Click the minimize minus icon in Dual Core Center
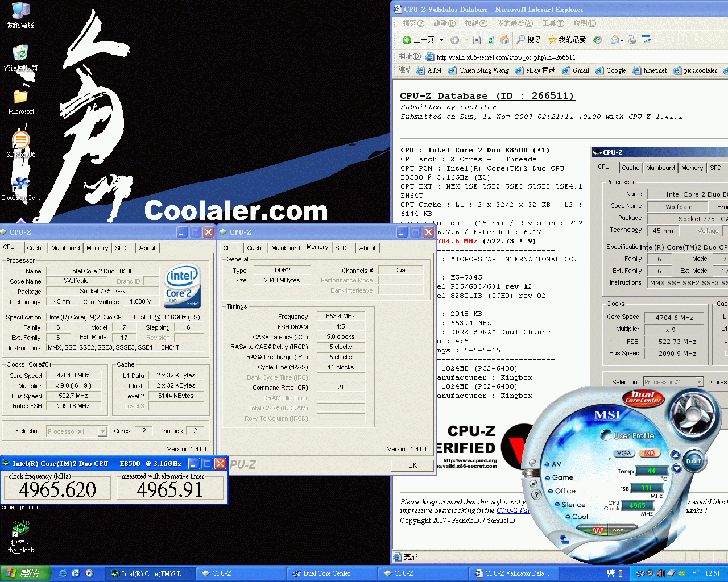Screen dimensions: 728x582 click(x=532, y=463)
